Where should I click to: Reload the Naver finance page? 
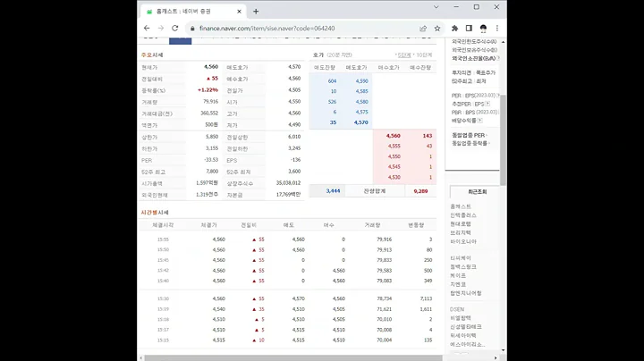(175, 29)
